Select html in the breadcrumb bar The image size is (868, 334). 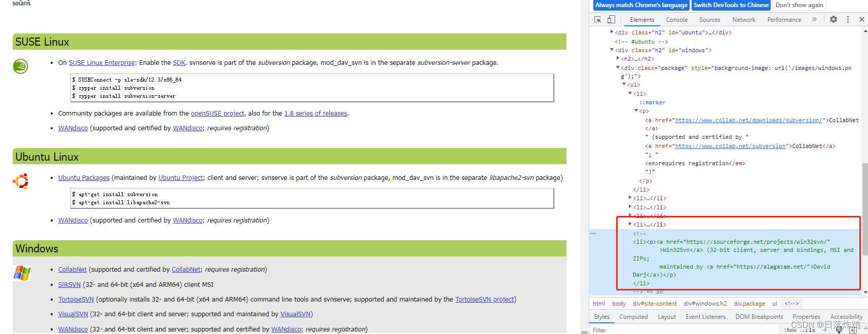tap(599, 304)
